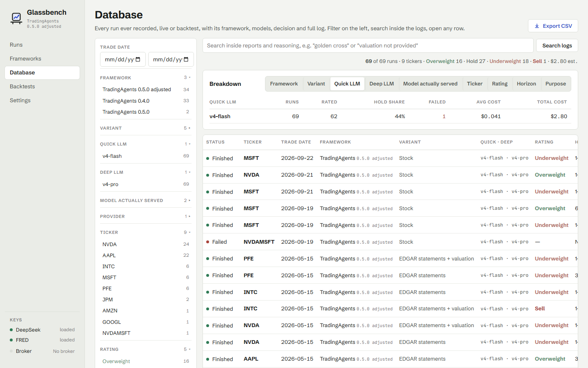Expand the Provider filter section
Image resolution: width=588 pixels, height=368 pixels.
coord(145,216)
